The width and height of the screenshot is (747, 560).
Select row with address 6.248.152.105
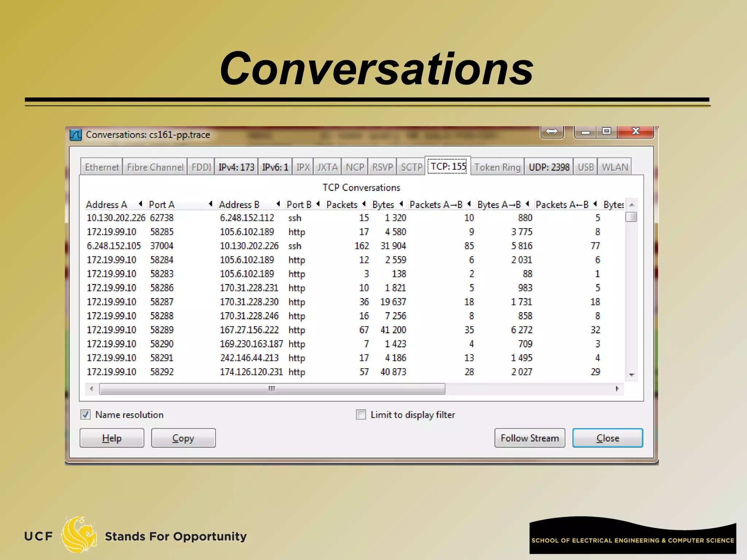pos(355,246)
